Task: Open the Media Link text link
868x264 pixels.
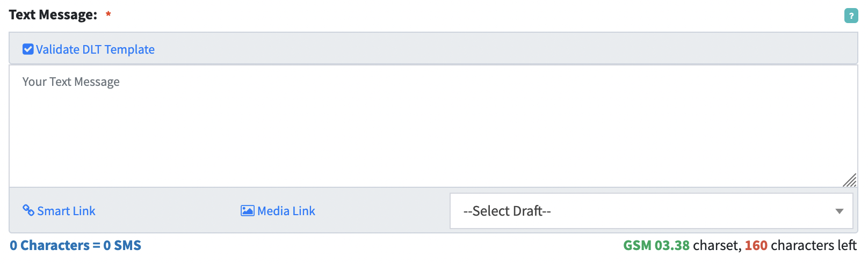Action: [286, 211]
